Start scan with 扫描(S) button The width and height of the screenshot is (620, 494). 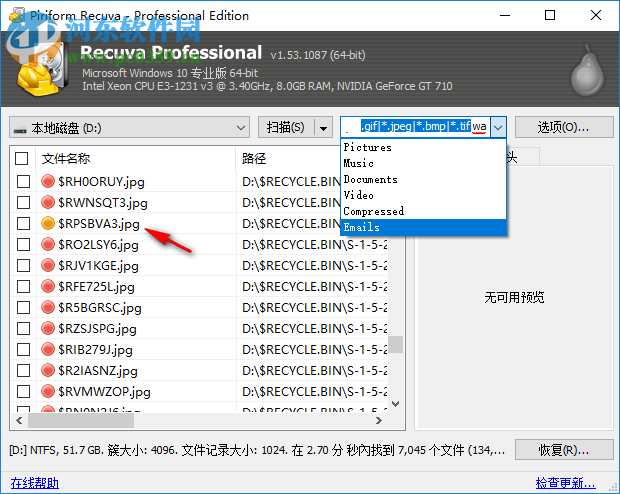pyautogui.click(x=286, y=127)
